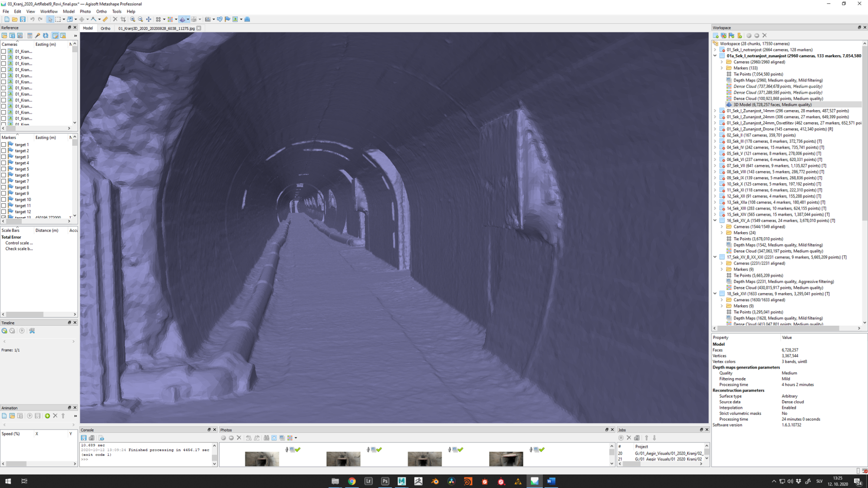Save the project with the floppy disk icon

[x=23, y=19]
